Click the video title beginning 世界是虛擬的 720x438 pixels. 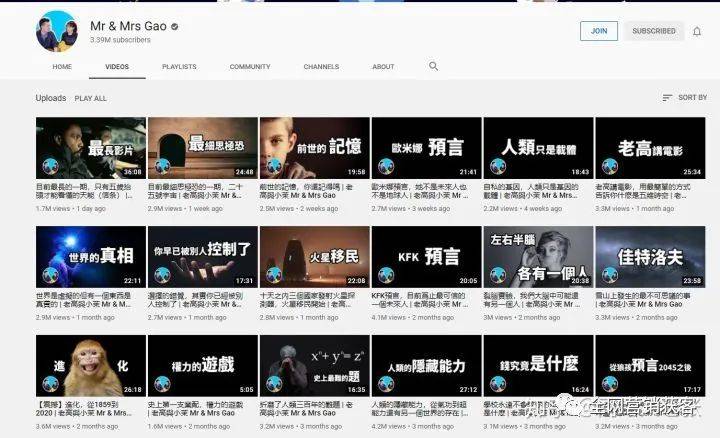click(x=84, y=300)
